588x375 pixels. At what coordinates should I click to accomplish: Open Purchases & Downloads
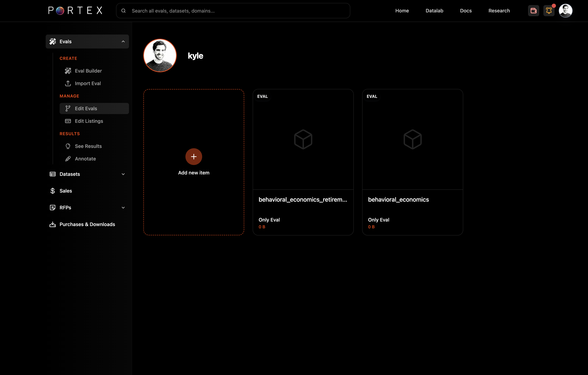[x=87, y=224]
